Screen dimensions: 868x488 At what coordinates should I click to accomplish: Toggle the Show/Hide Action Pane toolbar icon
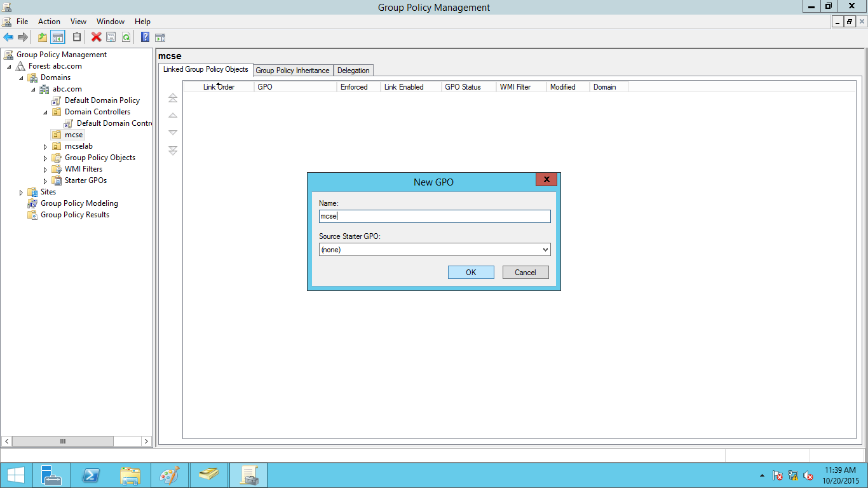click(160, 37)
